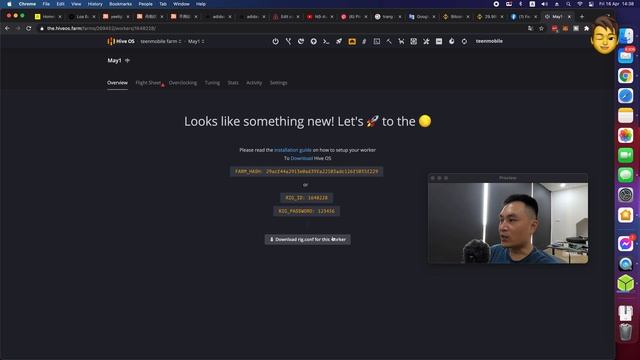Click the Preview window webcam video
The width and height of the screenshot is (640, 360).
508,223
